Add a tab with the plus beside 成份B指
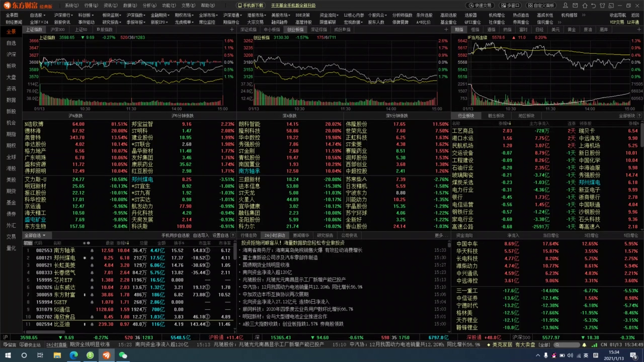Image resolution: width=644 pixels, height=362 pixels. [447, 30]
